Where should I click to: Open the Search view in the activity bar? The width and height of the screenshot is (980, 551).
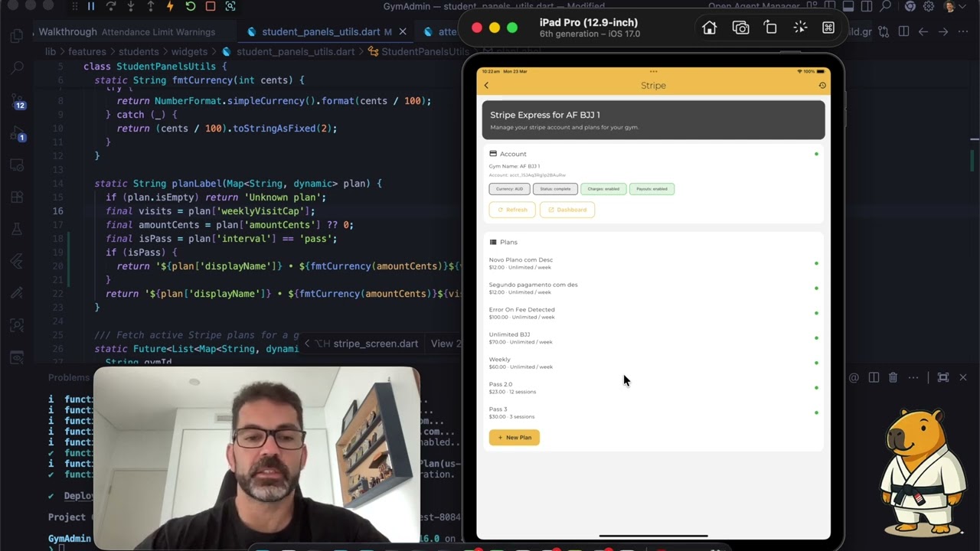pyautogui.click(x=18, y=68)
